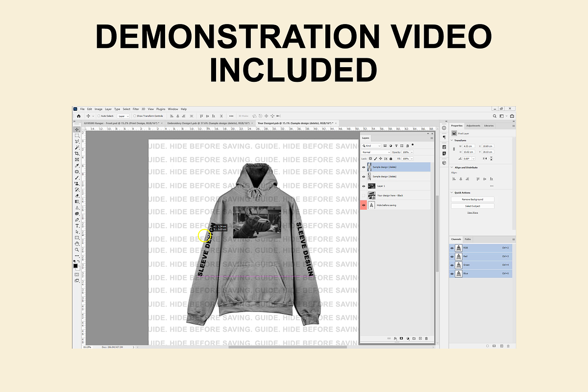Switch to Embroidery Design1.psb document tab

coord(210,123)
